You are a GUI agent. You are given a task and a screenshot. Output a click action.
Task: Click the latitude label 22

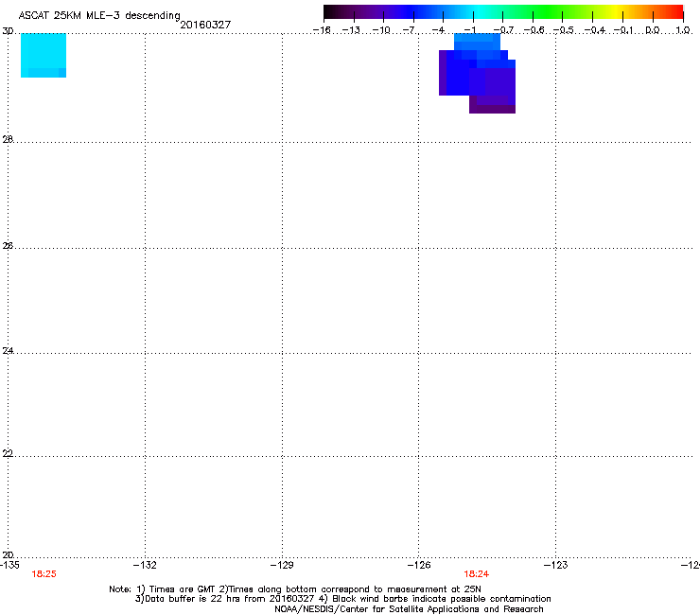click(x=8, y=453)
